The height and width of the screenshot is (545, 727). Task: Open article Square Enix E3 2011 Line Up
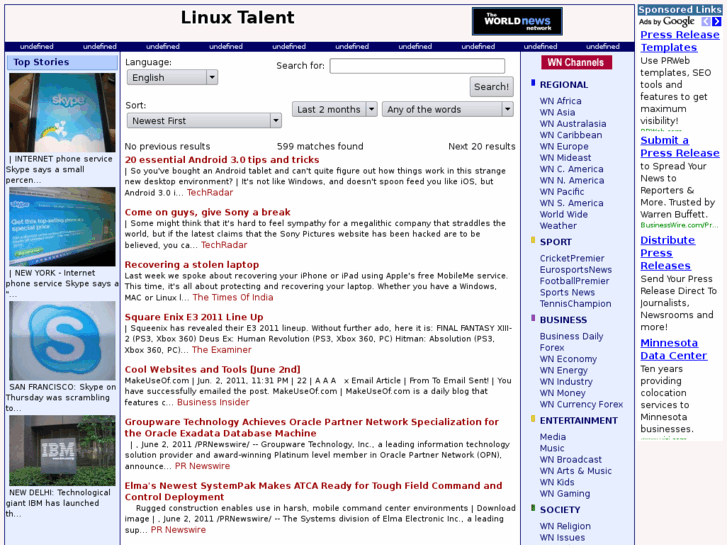(194, 317)
